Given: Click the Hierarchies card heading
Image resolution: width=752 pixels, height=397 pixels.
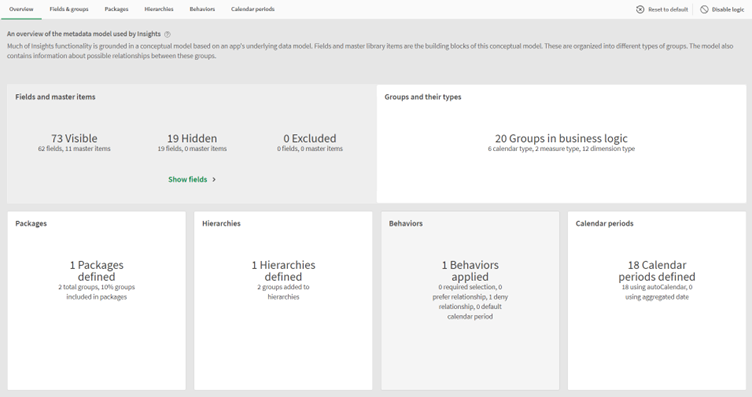Looking at the screenshot, I should click(221, 223).
